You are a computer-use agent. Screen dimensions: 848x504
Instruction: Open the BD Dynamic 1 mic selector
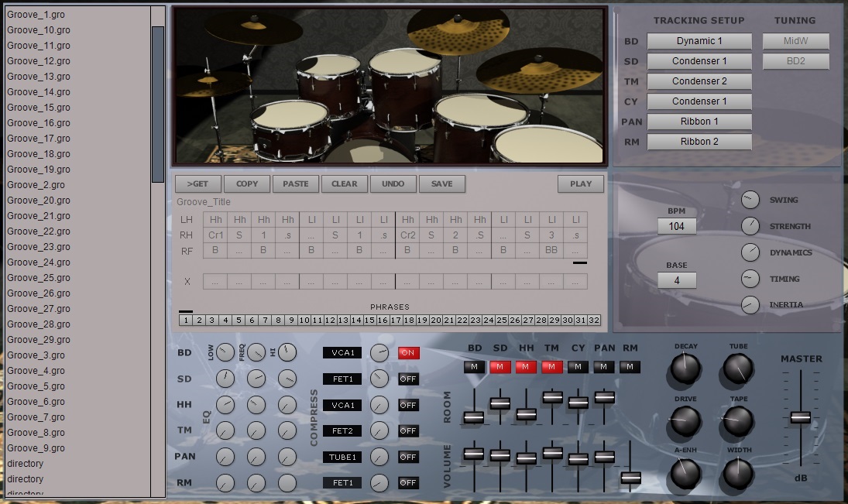tap(699, 41)
